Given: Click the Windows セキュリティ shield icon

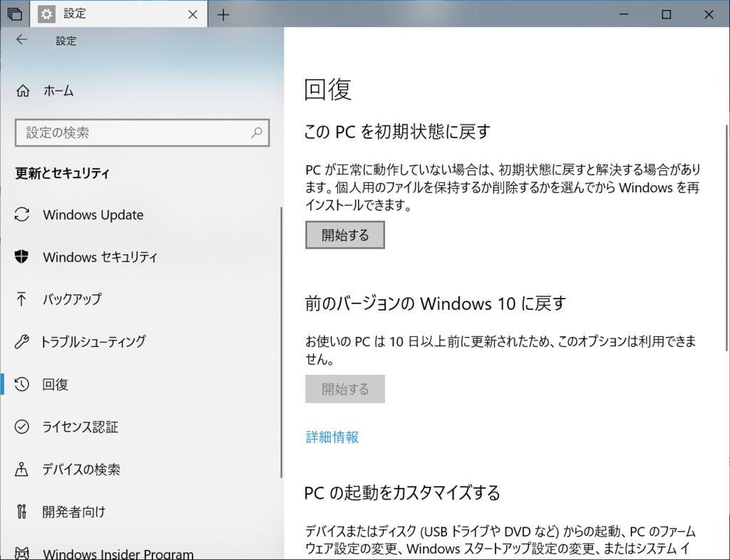Looking at the screenshot, I should tap(21, 256).
